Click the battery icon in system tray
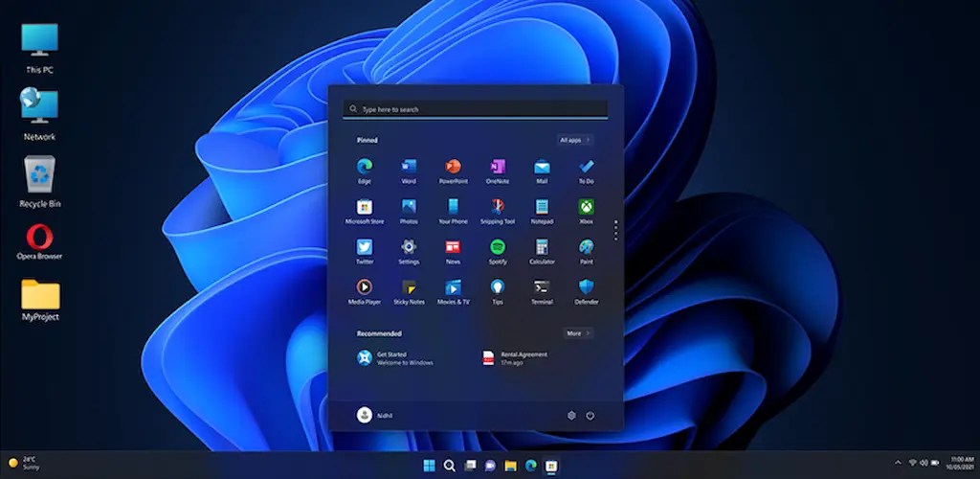The width and height of the screenshot is (980, 479). [935, 463]
